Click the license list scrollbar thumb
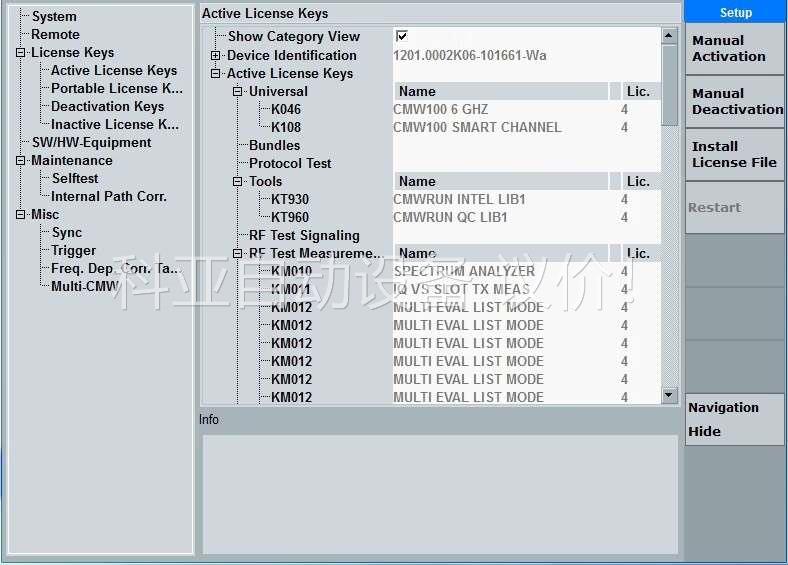Image resolution: width=788 pixels, height=565 pixels. tap(669, 85)
